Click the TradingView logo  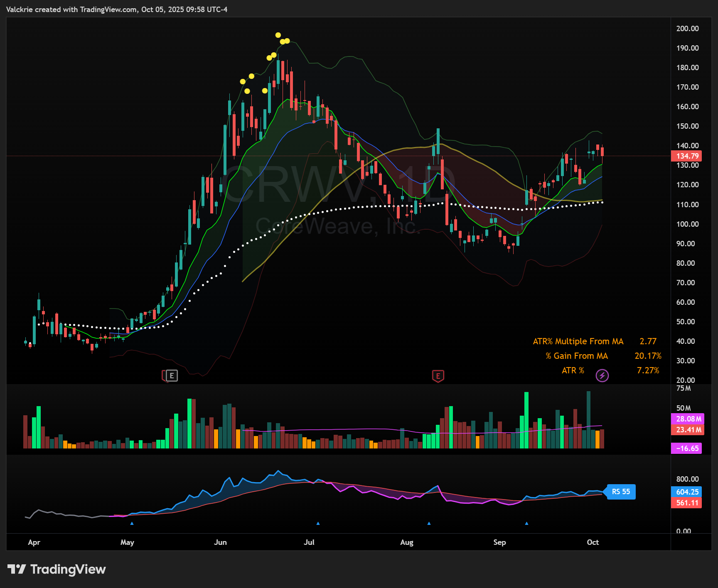point(57,569)
